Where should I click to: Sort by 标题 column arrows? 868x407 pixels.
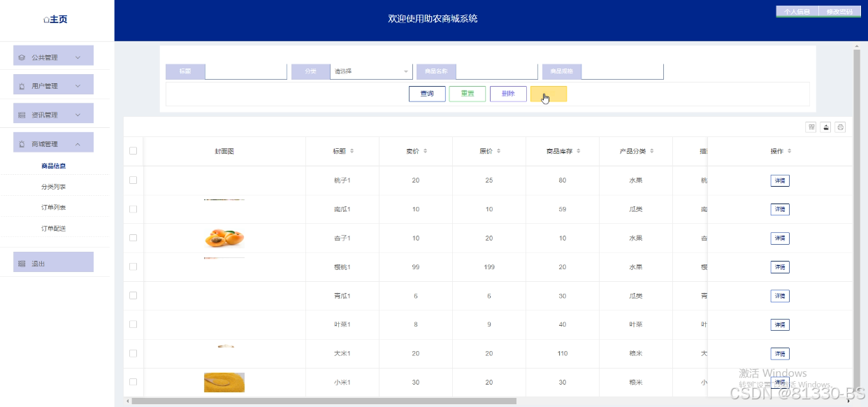[352, 151]
